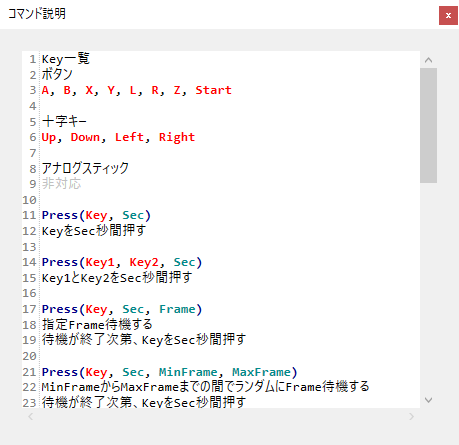Click line 22 'MinFrameからMaxFrame' description
Viewport: 459px width, 445px height.
click(x=205, y=387)
